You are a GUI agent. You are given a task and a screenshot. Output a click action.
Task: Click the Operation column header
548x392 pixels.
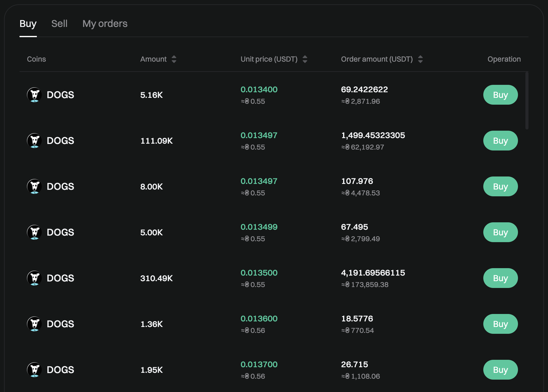pyautogui.click(x=504, y=59)
